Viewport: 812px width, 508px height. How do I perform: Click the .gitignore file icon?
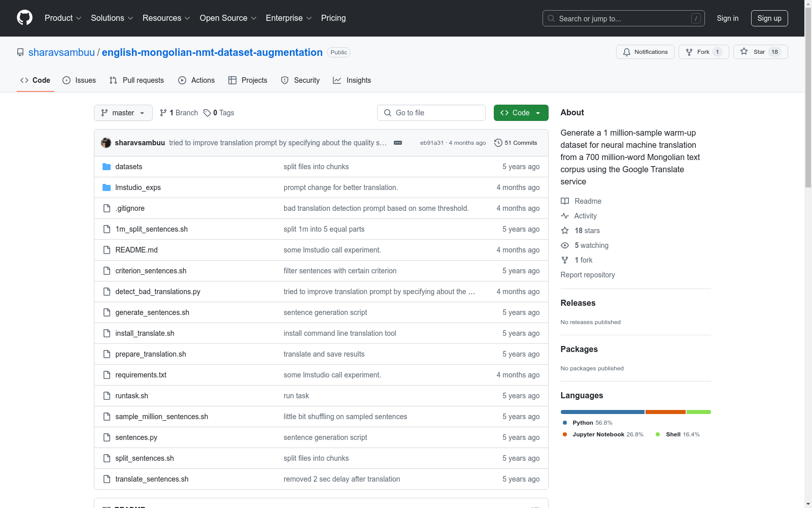(107, 208)
